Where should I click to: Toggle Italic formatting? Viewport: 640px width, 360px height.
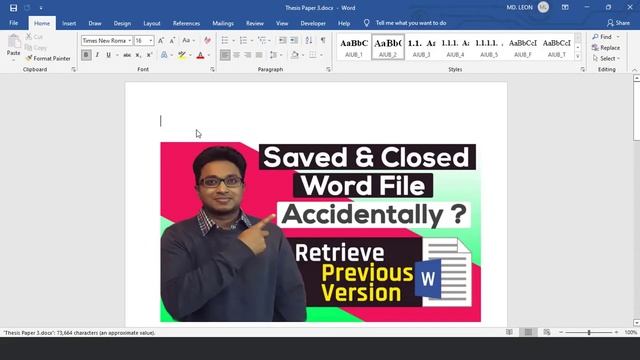pos(97,55)
